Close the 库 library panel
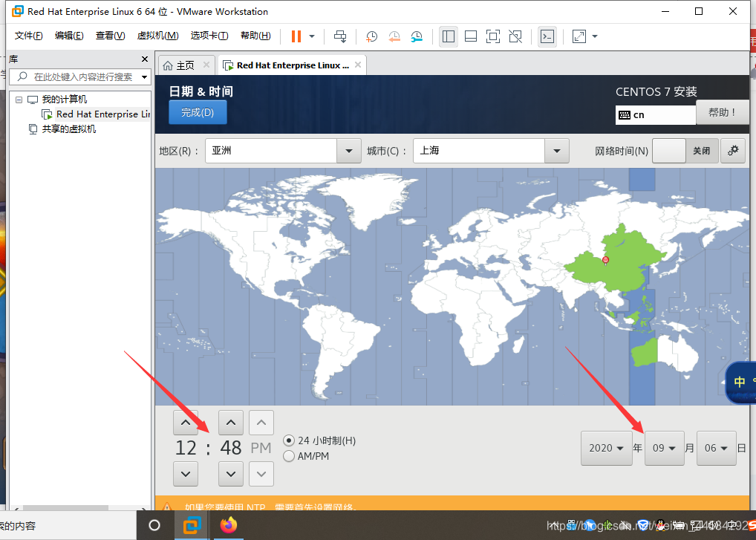Viewport: 756px width, 540px height. tap(145, 59)
